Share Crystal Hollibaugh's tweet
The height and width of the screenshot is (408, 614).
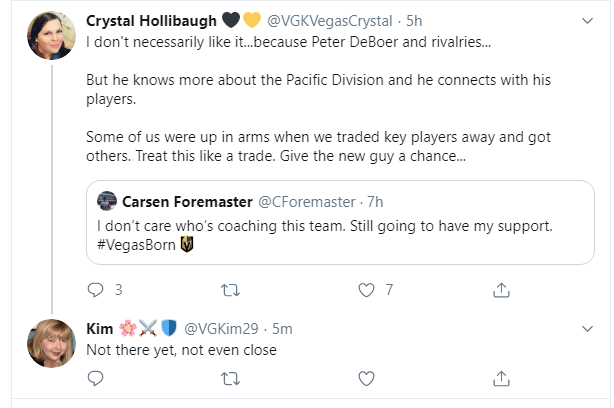[x=501, y=290]
